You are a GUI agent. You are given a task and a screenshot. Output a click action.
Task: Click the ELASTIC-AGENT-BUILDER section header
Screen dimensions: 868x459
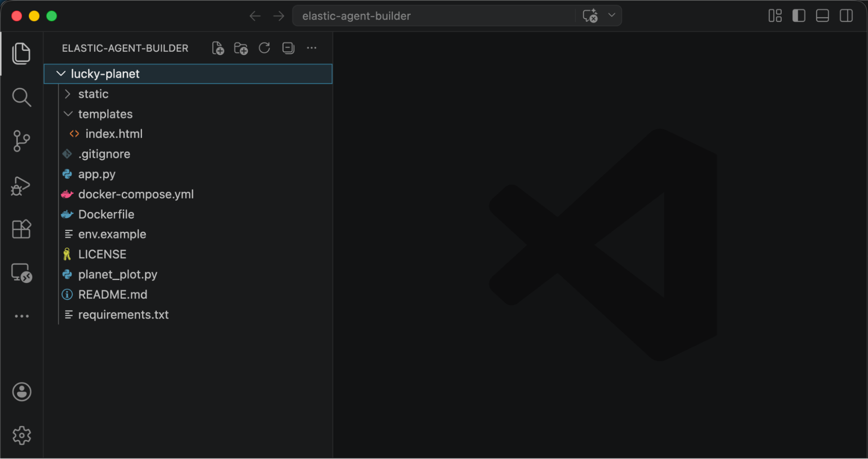pos(125,48)
